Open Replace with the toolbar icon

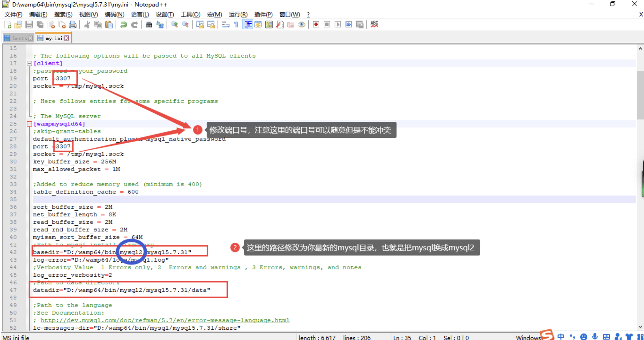[x=160, y=24]
